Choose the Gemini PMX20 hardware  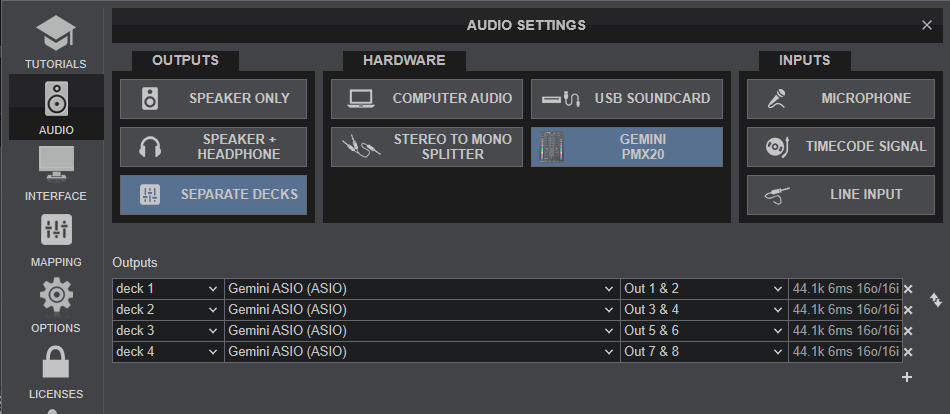click(x=626, y=147)
